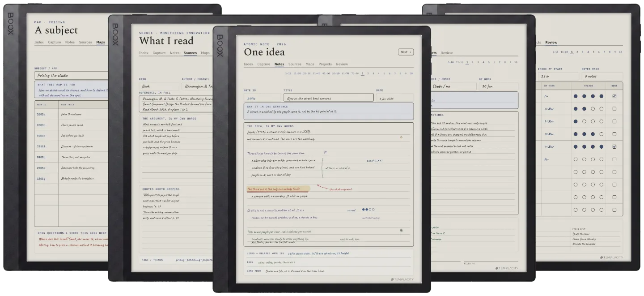Screen dimensions: 644x296
Task: Tap the Title field on One idea page
Action: tap(329, 98)
